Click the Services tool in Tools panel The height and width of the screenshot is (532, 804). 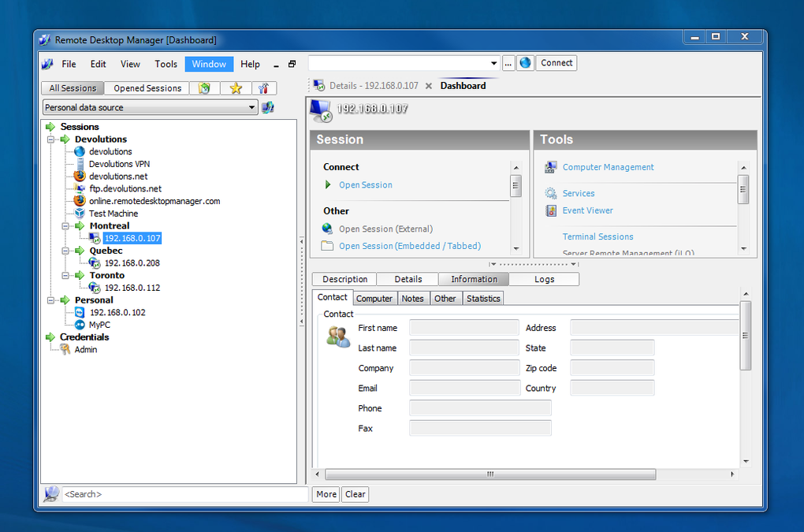(579, 193)
